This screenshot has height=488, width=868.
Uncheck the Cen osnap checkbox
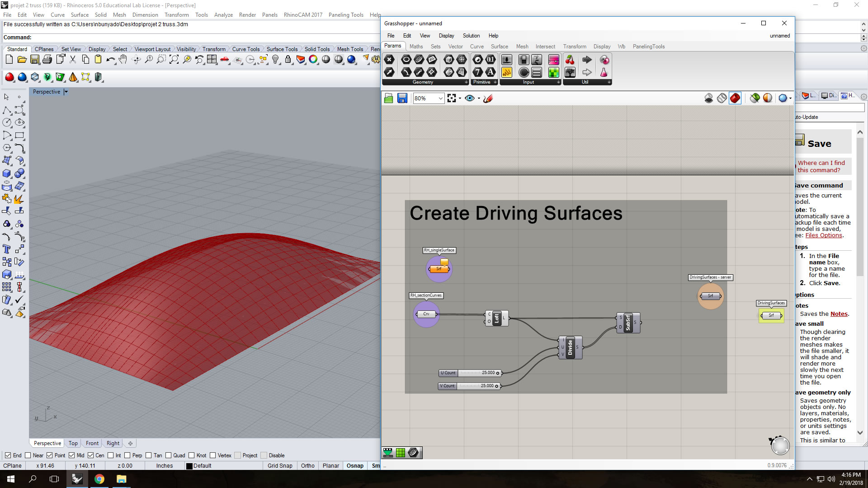pyautogui.click(x=91, y=455)
